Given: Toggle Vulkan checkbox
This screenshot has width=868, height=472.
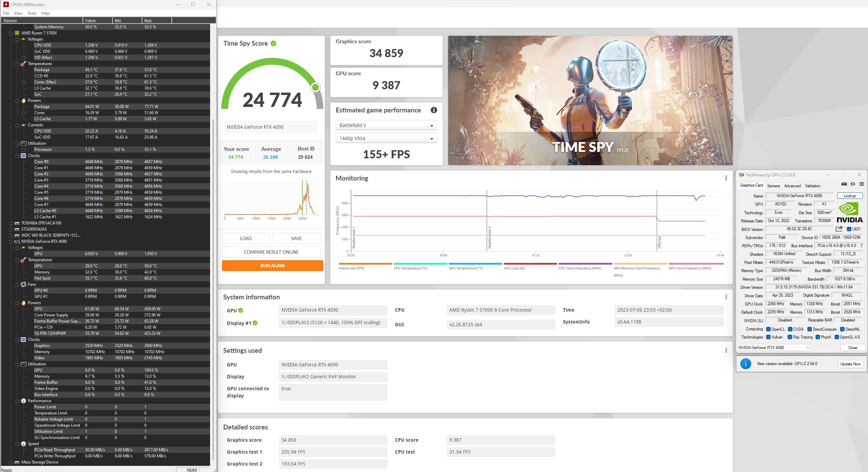Looking at the screenshot, I should [x=768, y=337].
